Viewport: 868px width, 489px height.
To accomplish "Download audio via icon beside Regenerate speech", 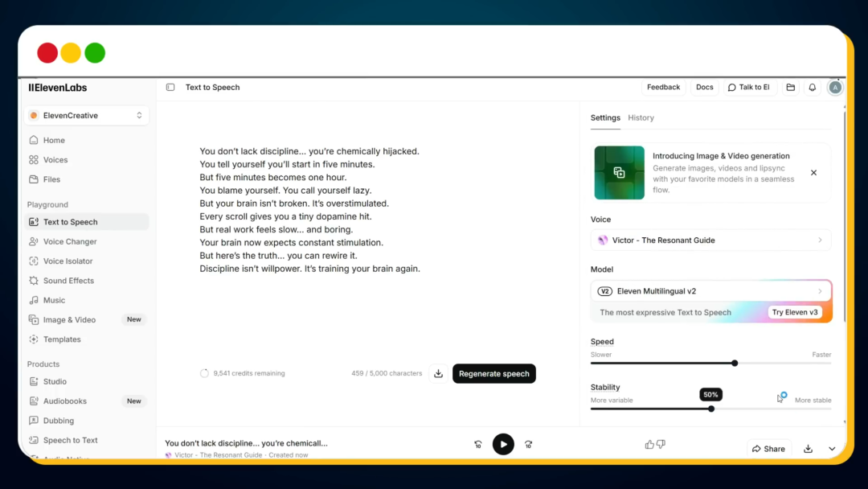I will [438, 373].
